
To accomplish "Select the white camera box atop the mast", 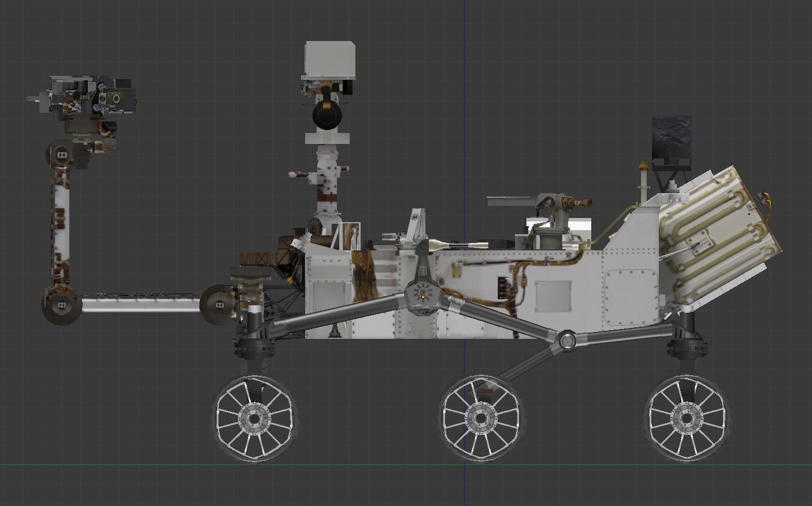I will (x=328, y=58).
